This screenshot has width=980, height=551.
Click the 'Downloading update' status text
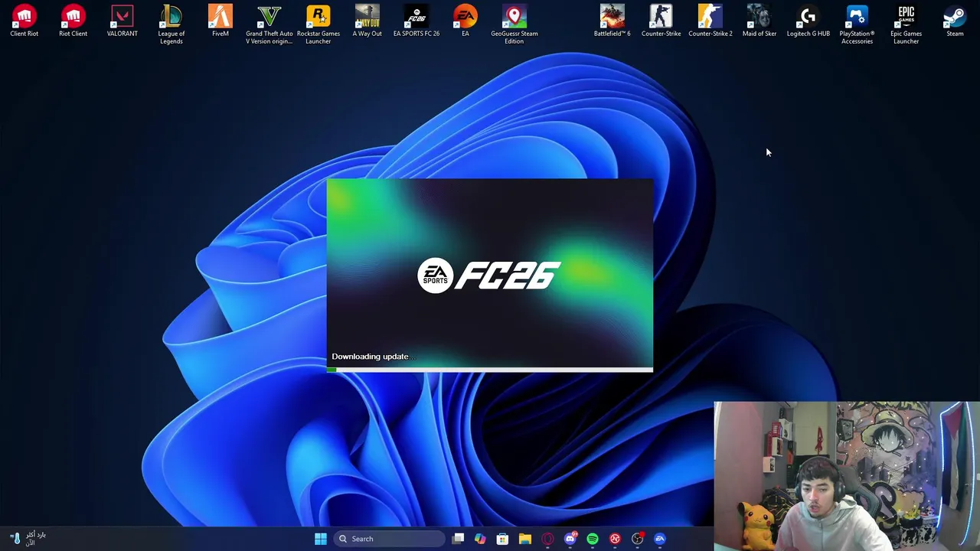(x=373, y=357)
